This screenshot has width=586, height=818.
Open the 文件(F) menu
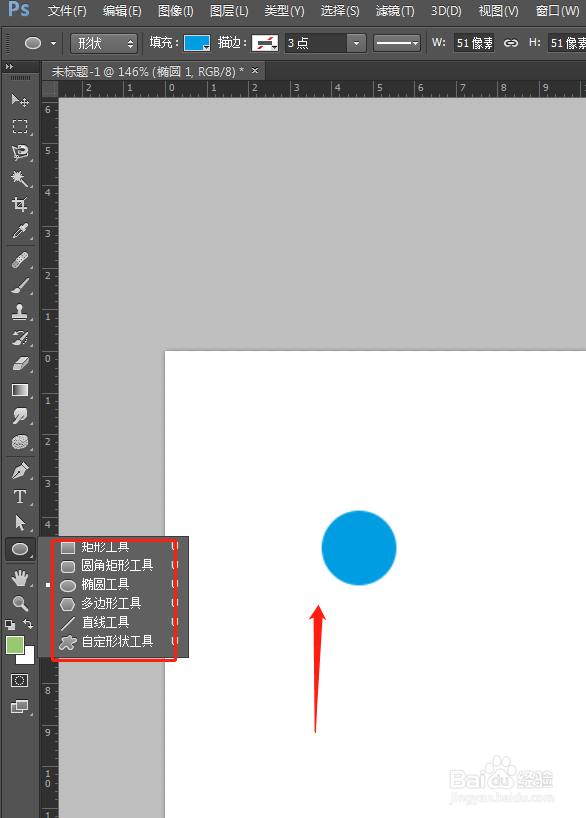pos(67,11)
